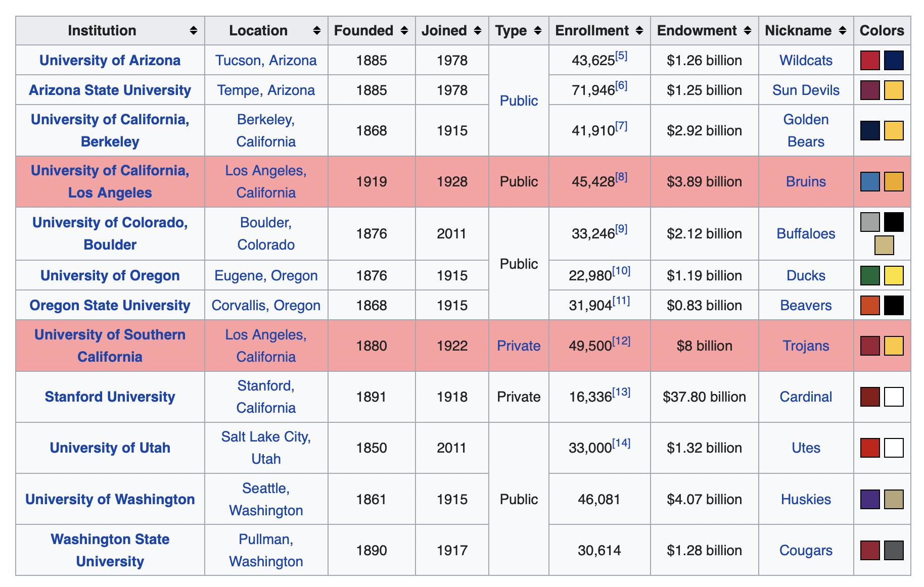Open the Cougars nickname link
Viewport: 924px width, 587px height.
coord(806,550)
